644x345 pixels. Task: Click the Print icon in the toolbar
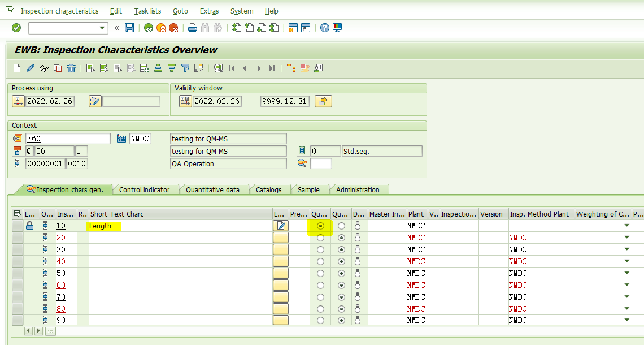192,28
